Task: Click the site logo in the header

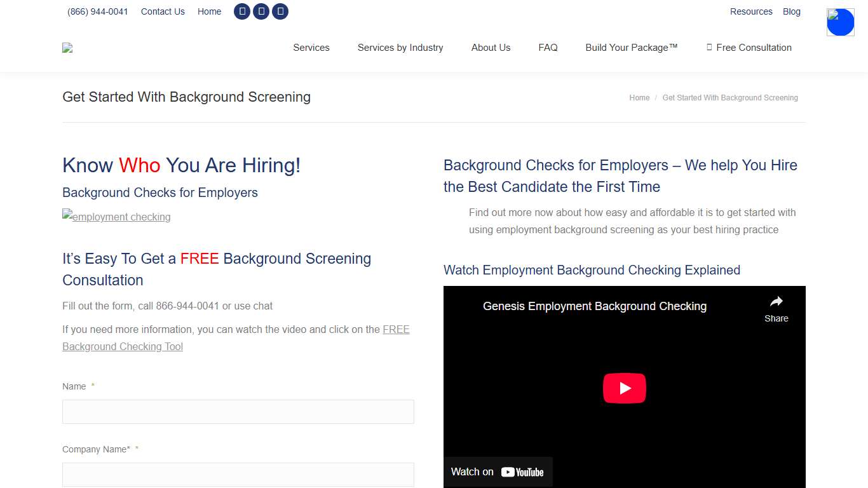Action: coord(67,48)
